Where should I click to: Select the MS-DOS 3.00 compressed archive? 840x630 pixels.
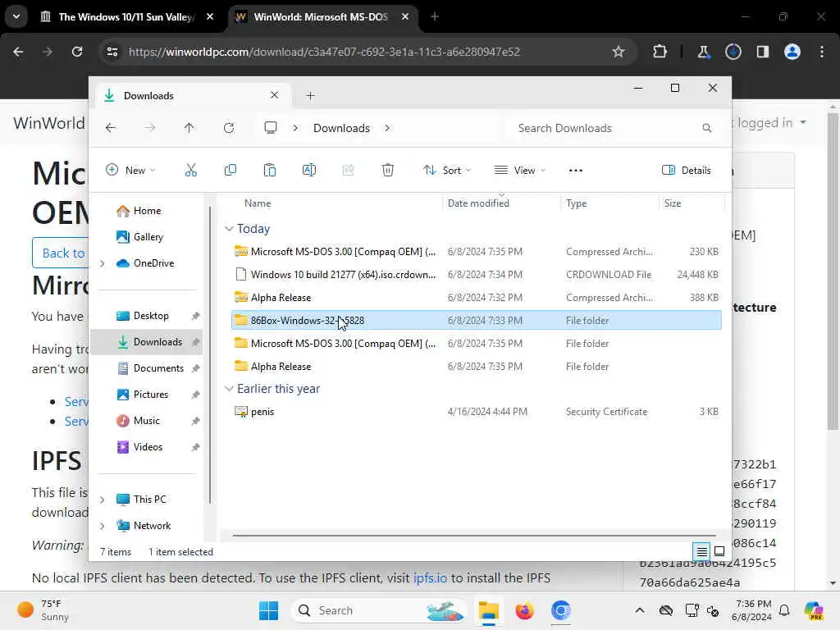coord(477,251)
